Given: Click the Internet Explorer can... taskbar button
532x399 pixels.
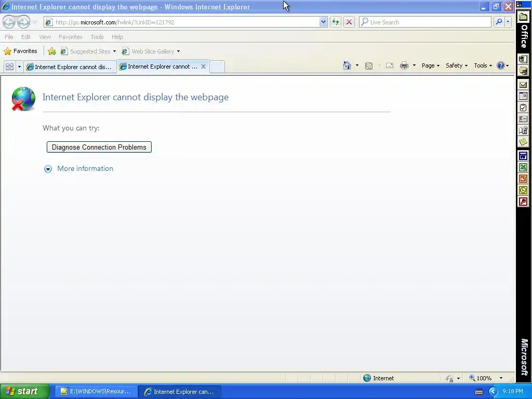Looking at the screenshot, I should (x=180, y=392).
